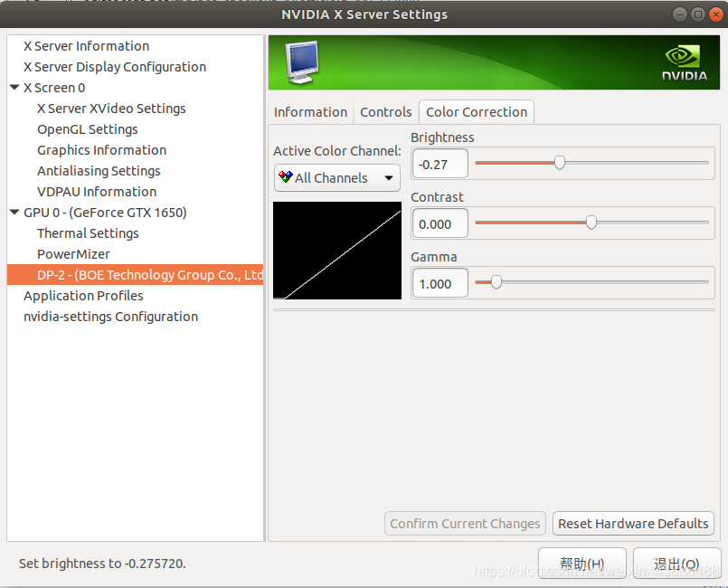Screen dimensions: 728x588
Task: Collapse the X Screen 0 tree node
Action: pyautogui.click(x=14, y=88)
